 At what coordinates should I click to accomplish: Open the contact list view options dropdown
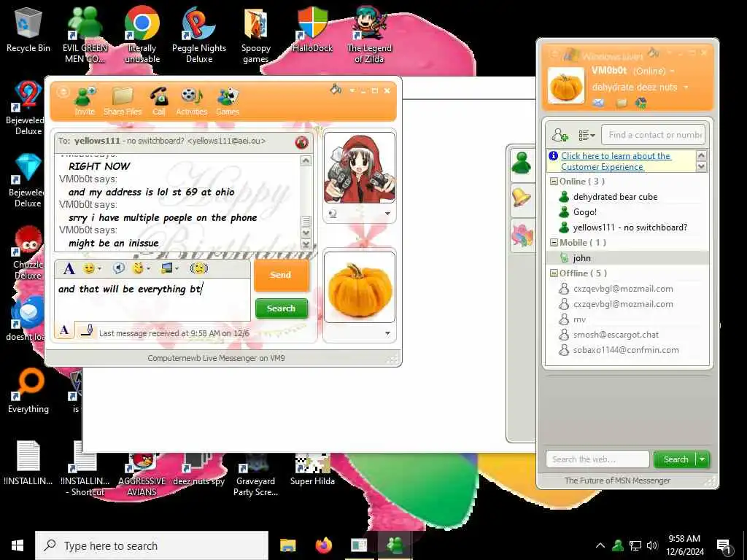click(587, 135)
